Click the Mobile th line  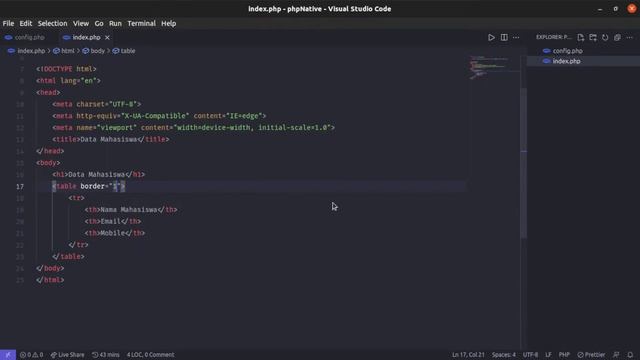point(115,233)
